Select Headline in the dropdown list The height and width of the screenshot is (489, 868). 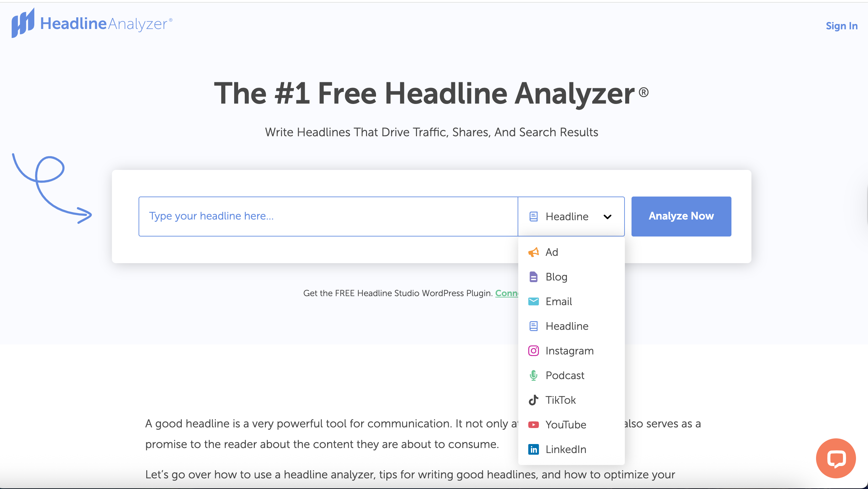coord(571,326)
